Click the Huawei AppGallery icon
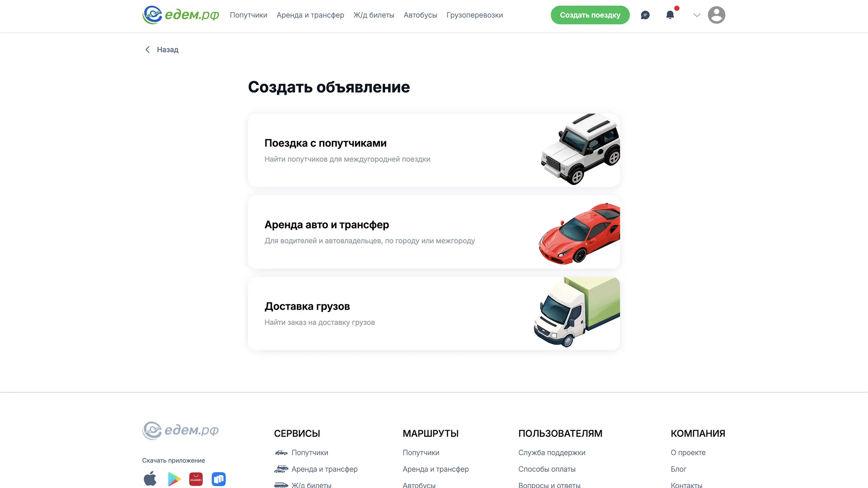 coord(196,479)
